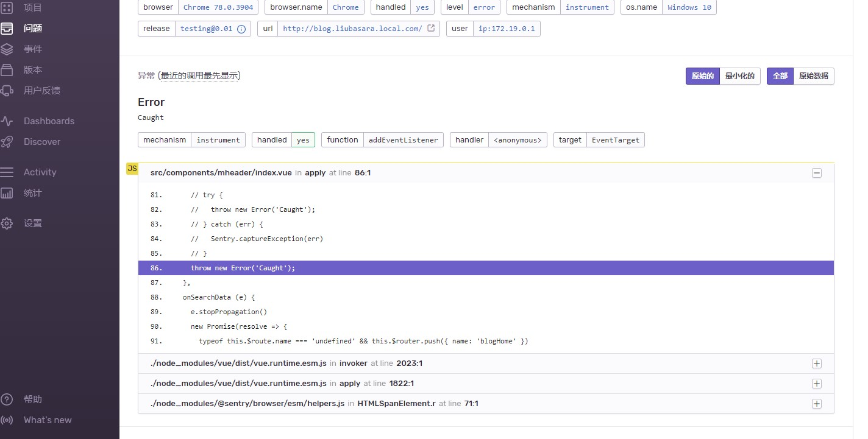
Task: Click the exception handled yes pill
Action: [x=303, y=140]
